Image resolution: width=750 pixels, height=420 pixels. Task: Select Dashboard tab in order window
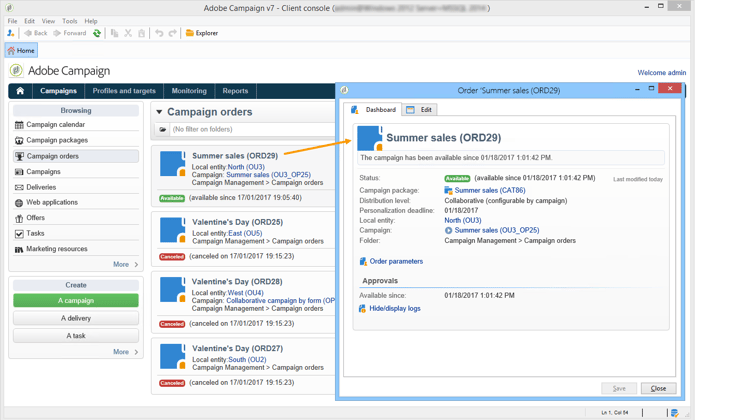374,110
